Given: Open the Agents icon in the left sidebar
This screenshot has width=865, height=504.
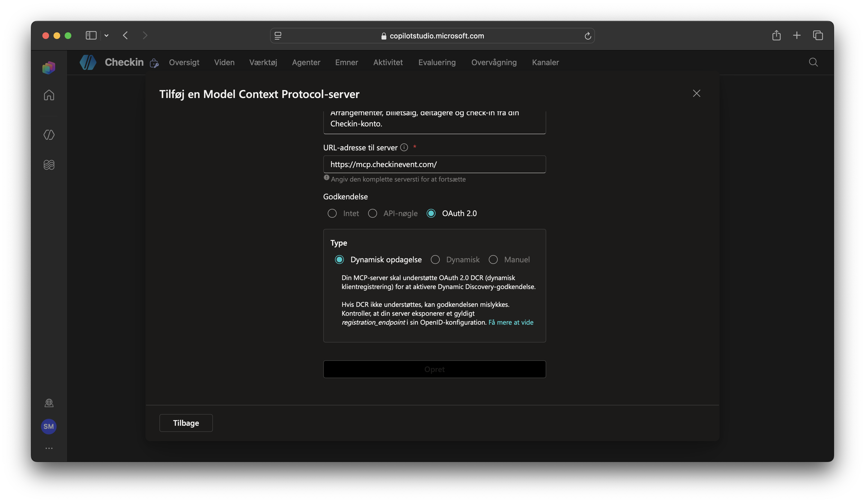Looking at the screenshot, I should pyautogui.click(x=49, y=135).
